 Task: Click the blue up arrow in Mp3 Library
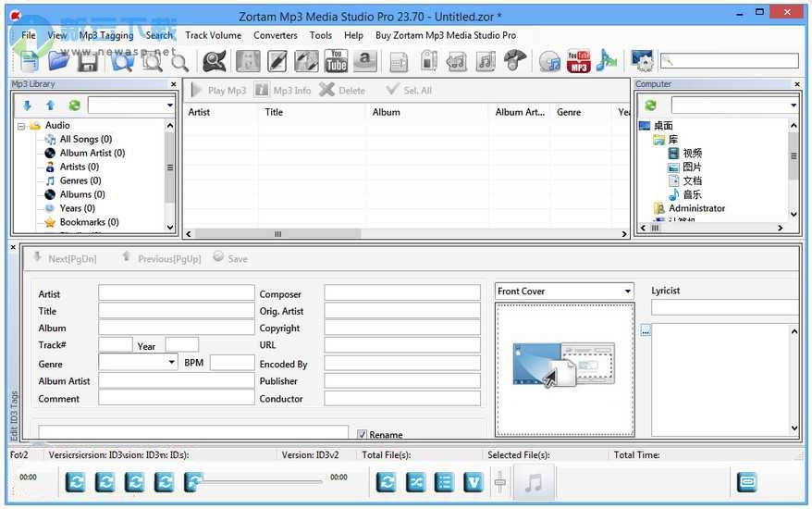coord(51,106)
